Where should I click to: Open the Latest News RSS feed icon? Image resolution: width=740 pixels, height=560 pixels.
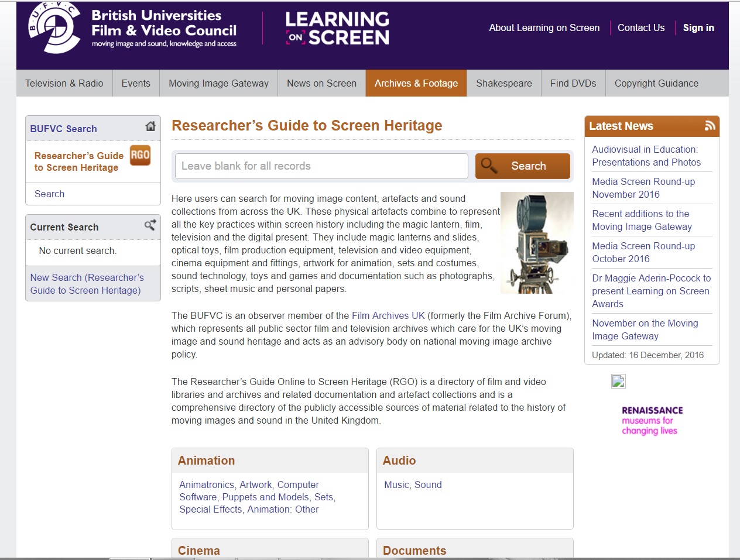pos(710,126)
